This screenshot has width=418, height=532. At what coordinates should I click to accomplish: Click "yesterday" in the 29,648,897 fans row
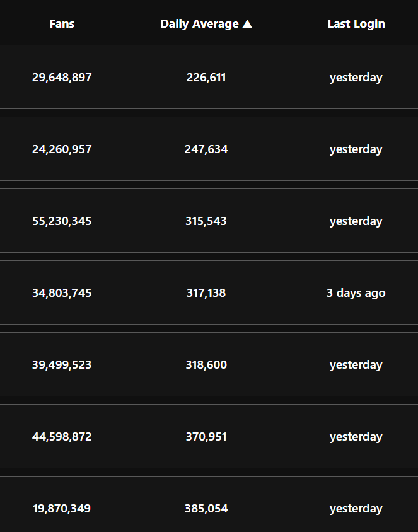tap(356, 78)
